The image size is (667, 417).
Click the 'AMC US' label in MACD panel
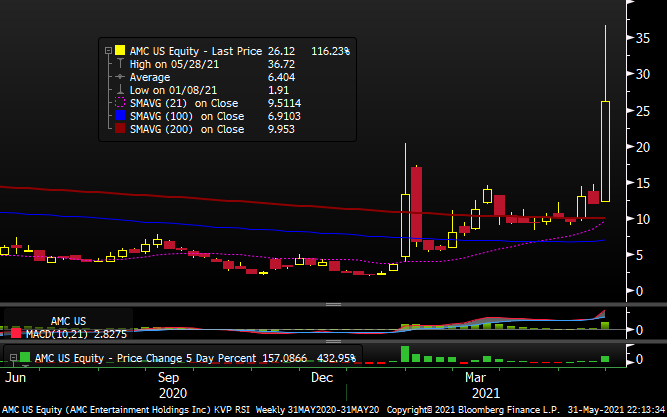point(68,321)
